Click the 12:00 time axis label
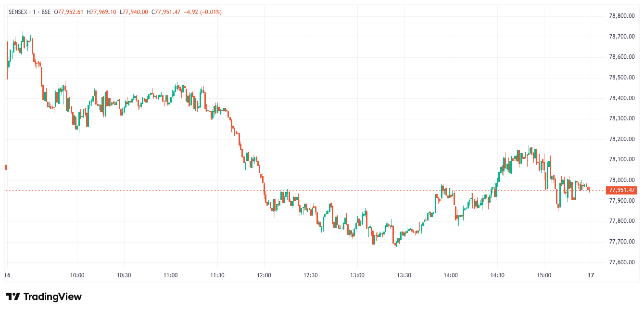This screenshot has width=644, height=311. 264,275
